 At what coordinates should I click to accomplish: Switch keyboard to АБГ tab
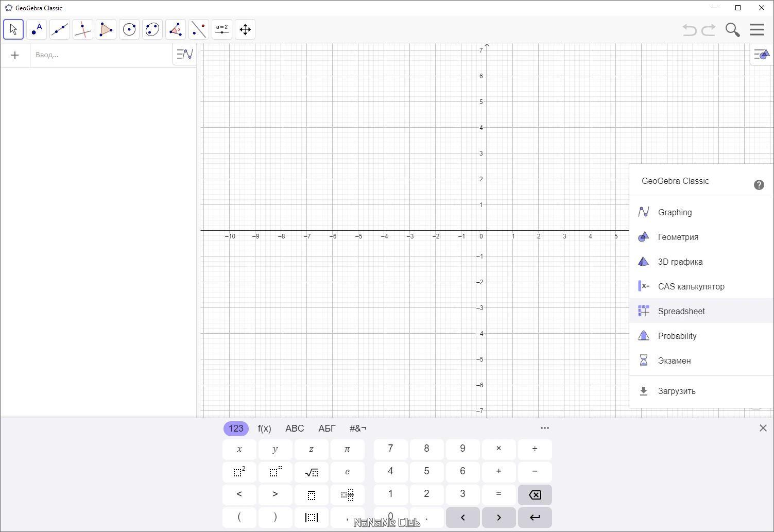327,428
